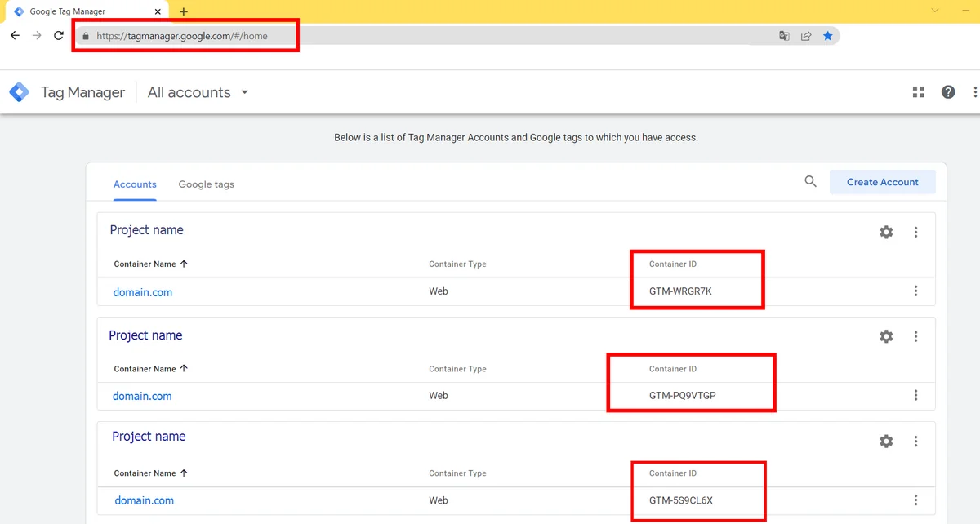Click Container ID header above GTM-5S9CL6X

click(673, 473)
